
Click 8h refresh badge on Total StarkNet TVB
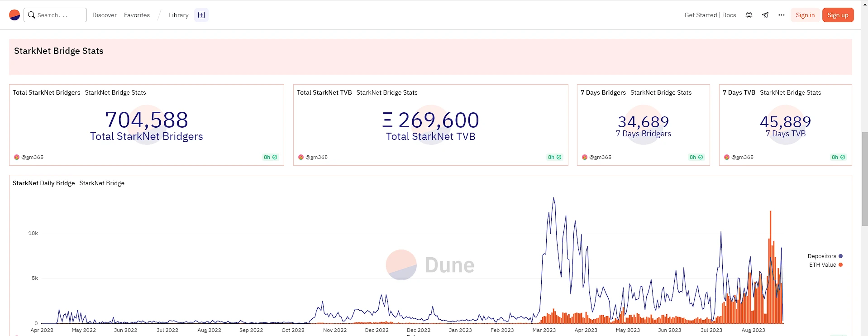tap(555, 157)
